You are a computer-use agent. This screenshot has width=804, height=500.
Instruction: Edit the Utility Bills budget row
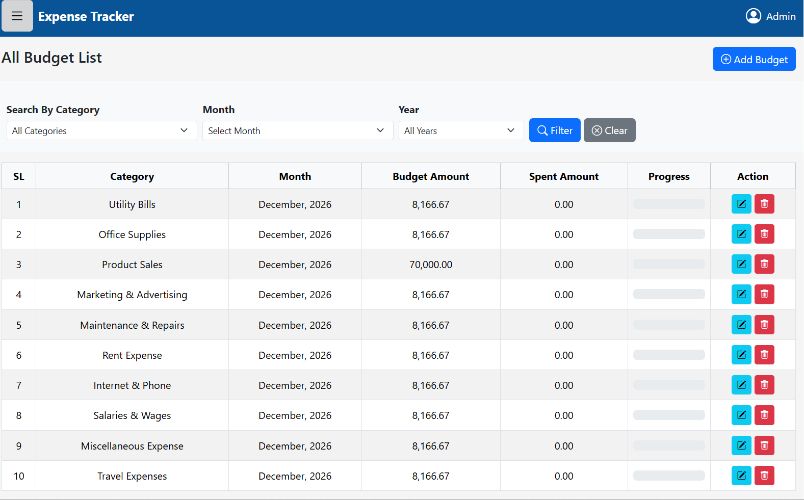[741, 204]
